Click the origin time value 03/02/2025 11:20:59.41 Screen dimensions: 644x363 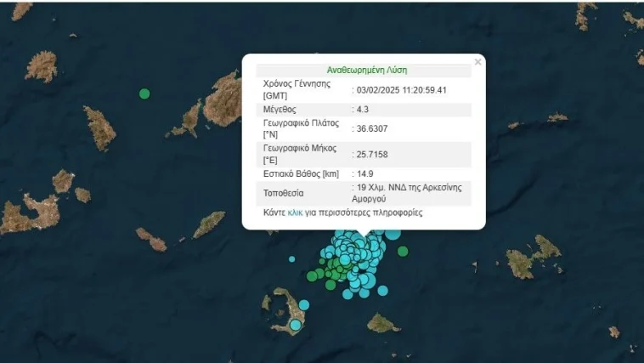click(401, 89)
